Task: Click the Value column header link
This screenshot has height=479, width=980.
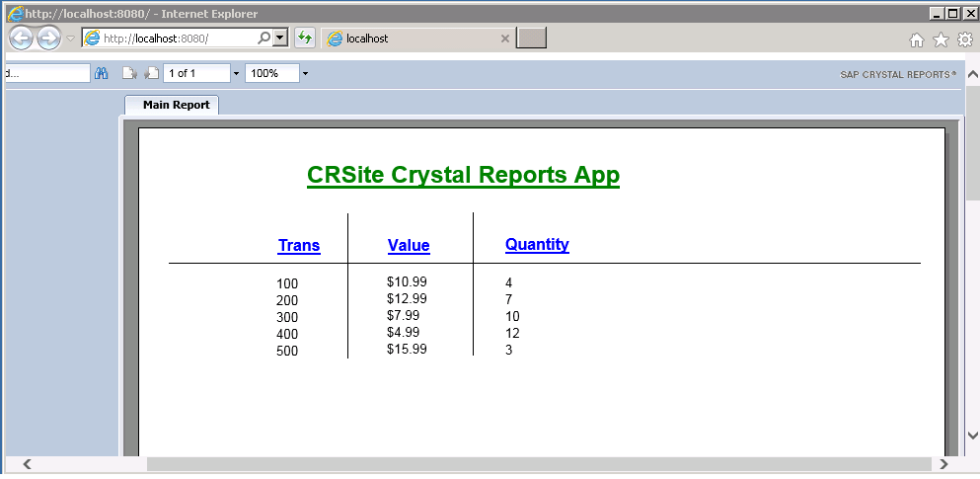Action: [409, 245]
